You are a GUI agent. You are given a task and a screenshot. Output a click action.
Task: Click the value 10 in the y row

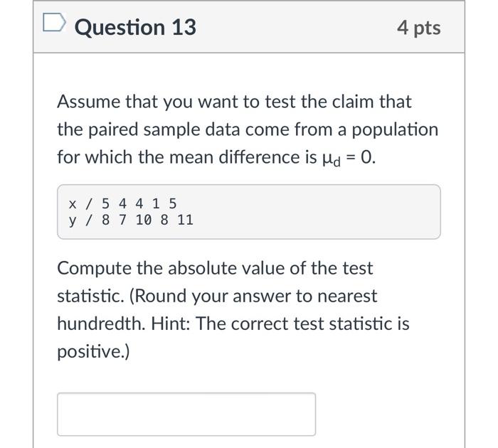click(x=144, y=220)
